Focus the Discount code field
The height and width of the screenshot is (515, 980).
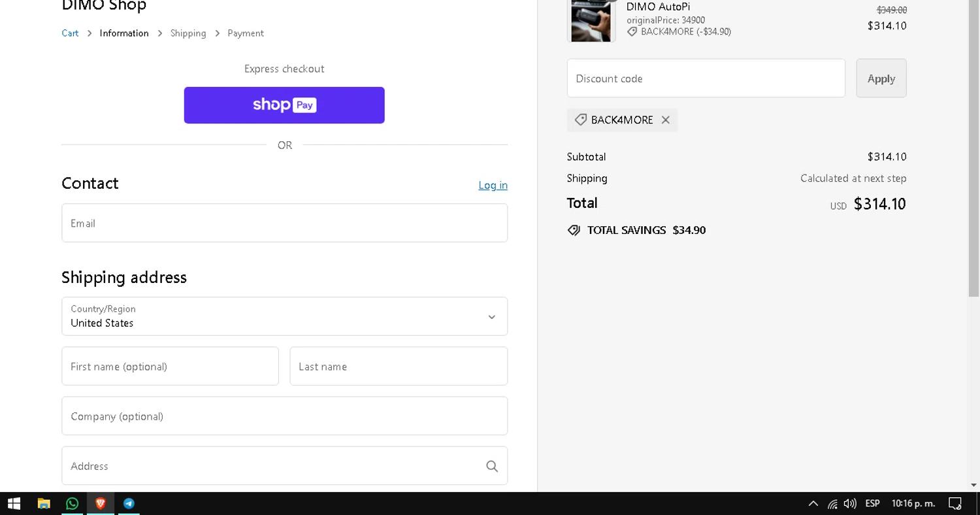[706, 78]
